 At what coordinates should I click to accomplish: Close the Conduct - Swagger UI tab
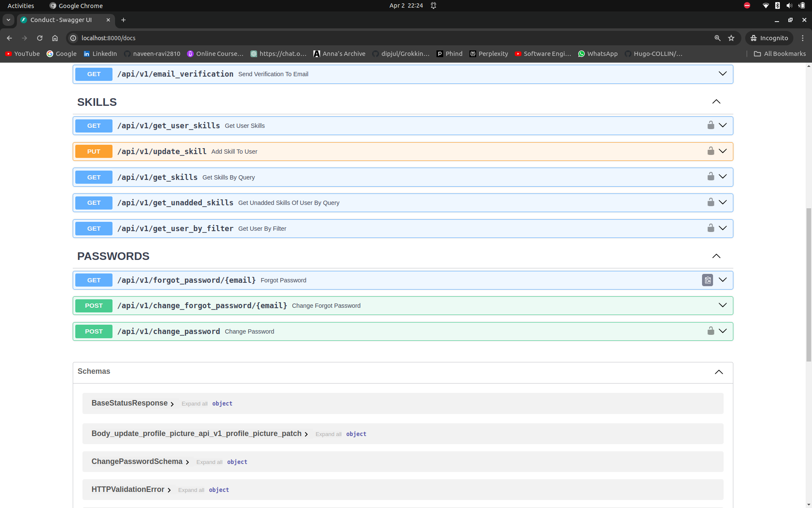point(108,20)
